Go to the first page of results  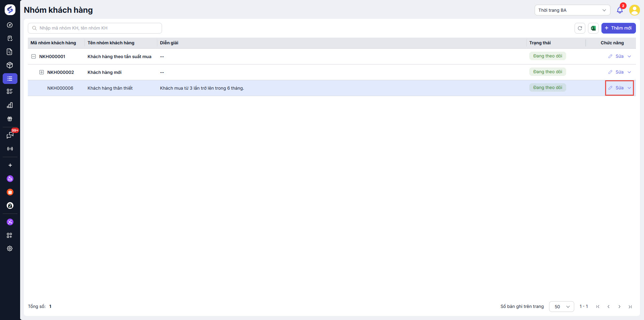[598, 307]
